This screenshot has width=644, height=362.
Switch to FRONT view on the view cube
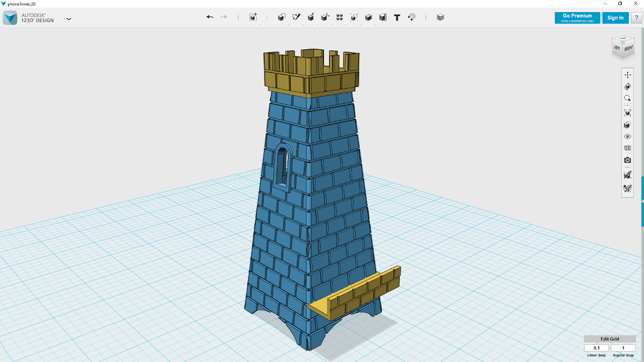(x=629, y=49)
